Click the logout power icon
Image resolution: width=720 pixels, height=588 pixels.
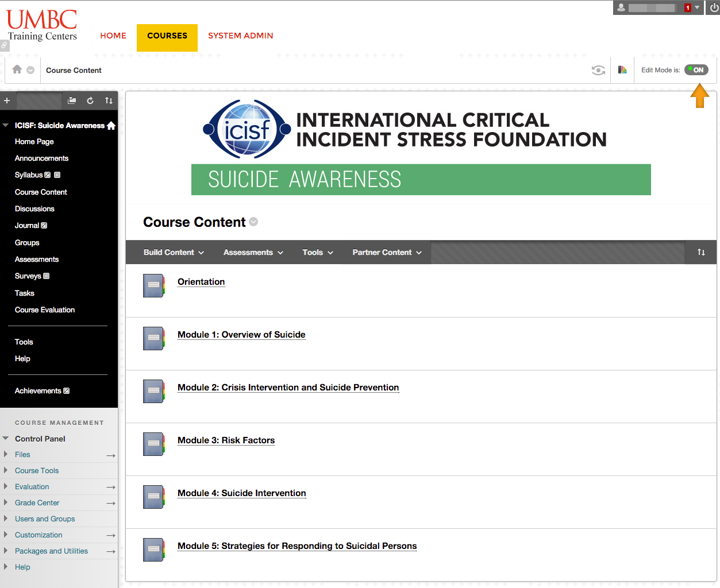(x=714, y=7)
